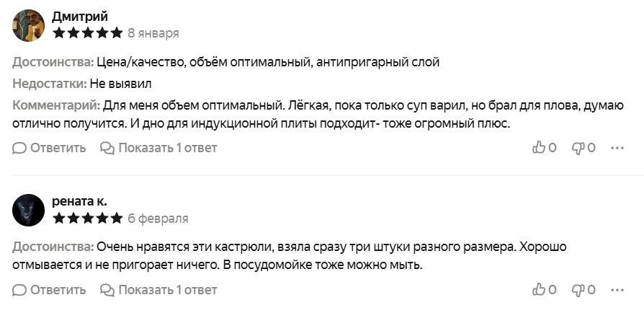
Task: Like рената к.'s review with thumbs up
Action: (539, 290)
